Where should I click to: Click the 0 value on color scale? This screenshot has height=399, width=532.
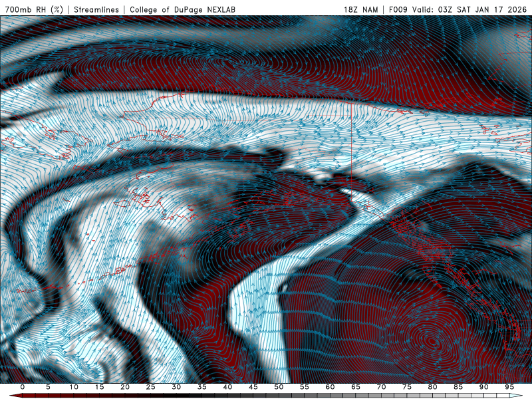(23, 387)
